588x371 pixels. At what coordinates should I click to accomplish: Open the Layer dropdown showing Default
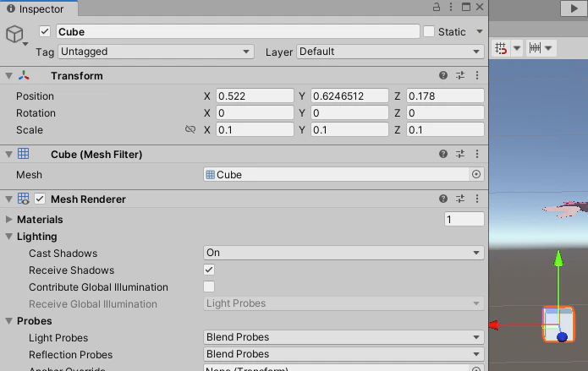coord(390,52)
